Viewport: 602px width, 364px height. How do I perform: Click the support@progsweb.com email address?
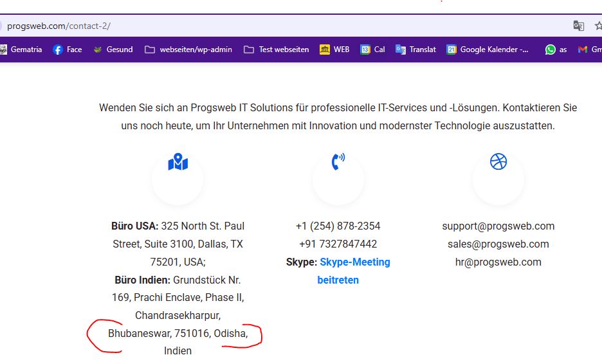pos(498,226)
